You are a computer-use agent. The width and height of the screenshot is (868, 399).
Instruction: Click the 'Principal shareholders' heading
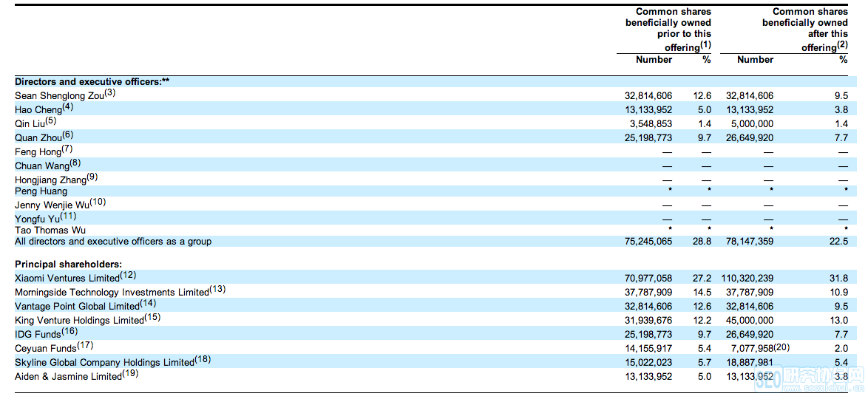point(69,265)
